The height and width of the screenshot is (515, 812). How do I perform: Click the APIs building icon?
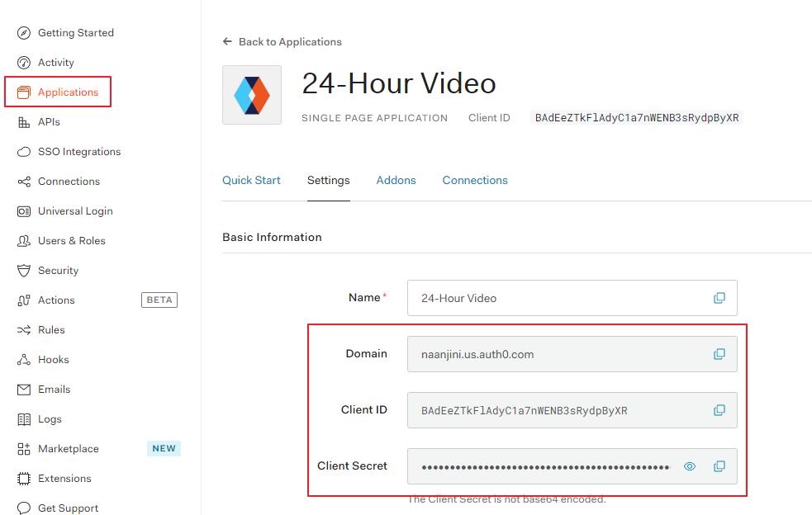point(24,122)
